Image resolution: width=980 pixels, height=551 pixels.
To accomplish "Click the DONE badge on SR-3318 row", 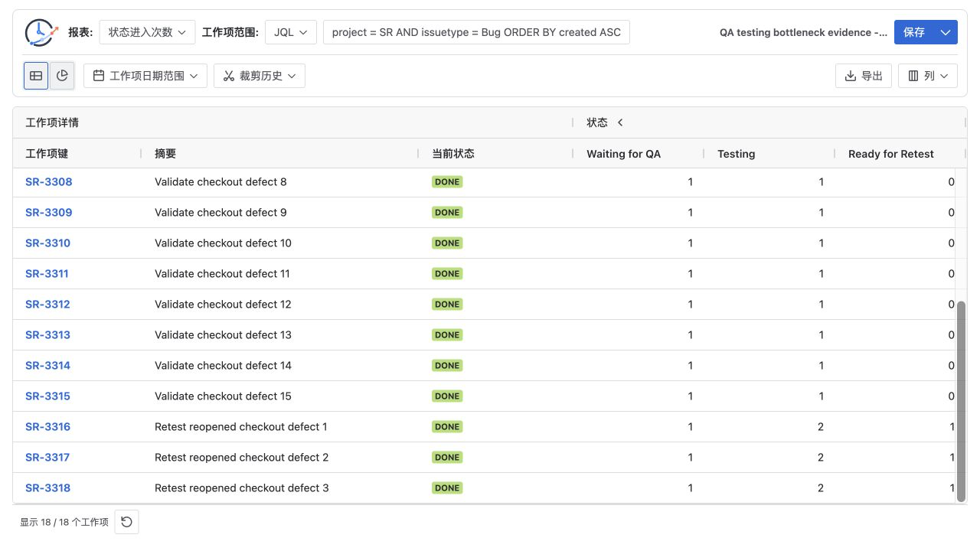I will tap(447, 488).
